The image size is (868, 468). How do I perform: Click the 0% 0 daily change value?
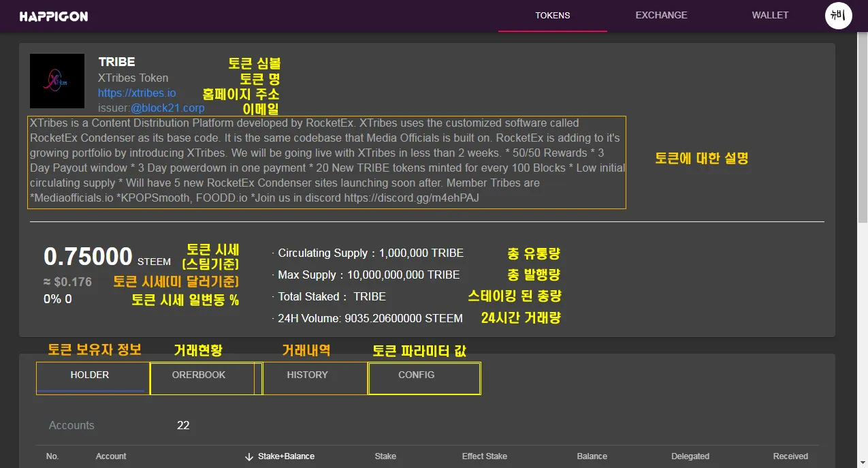pyautogui.click(x=58, y=299)
